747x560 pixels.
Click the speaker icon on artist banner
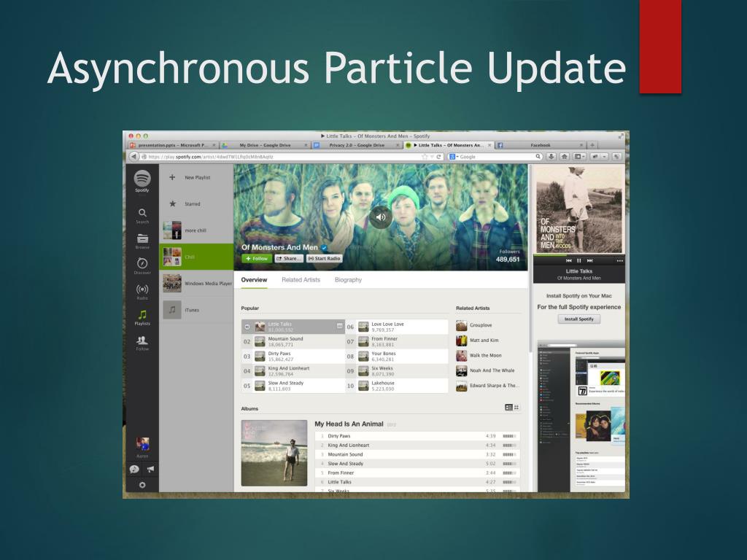click(x=381, y=217)
